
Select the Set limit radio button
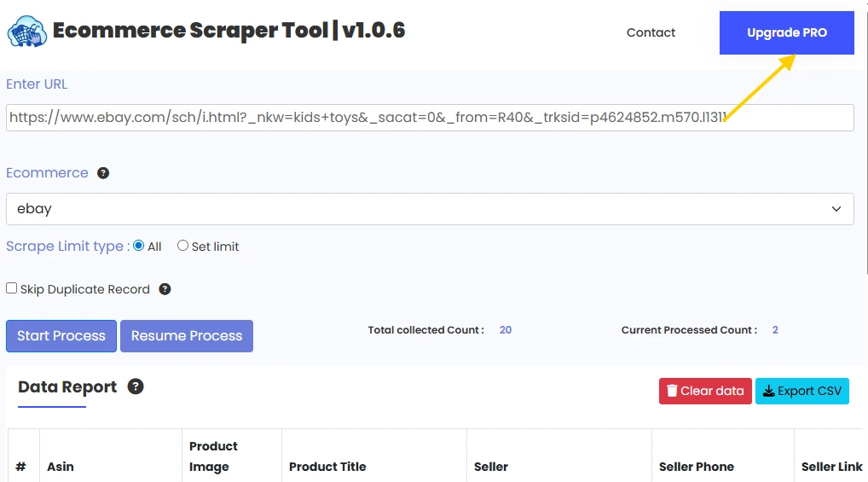click(x=182, y=246)
